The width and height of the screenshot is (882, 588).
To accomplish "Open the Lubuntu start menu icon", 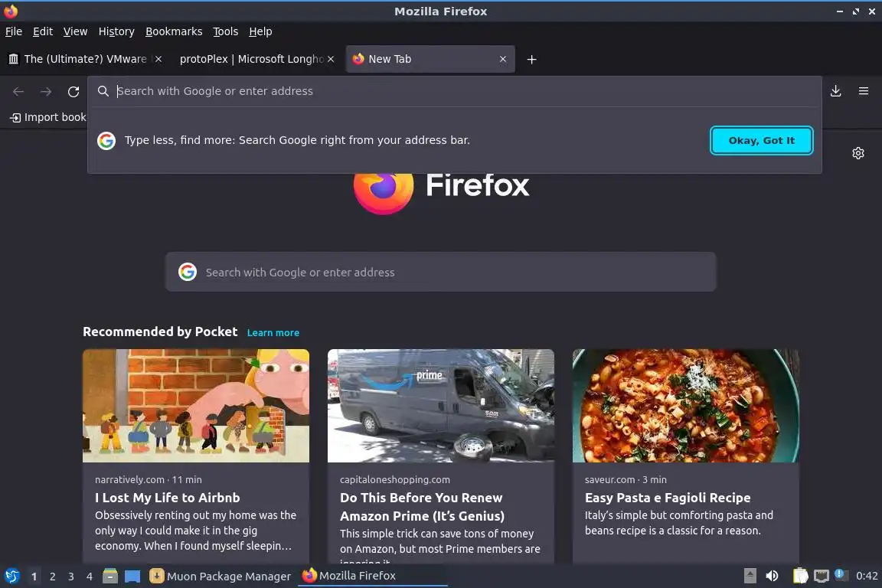I will click(x=11, y=576).
